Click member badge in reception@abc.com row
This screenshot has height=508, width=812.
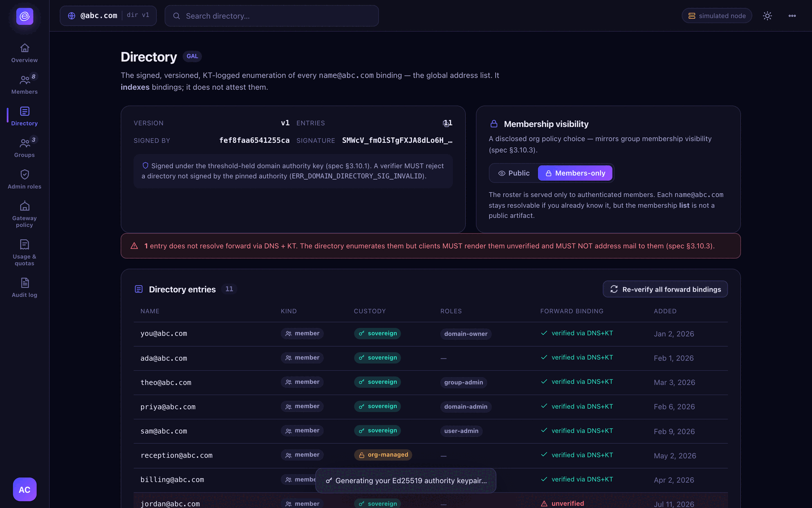click(302, 455)
